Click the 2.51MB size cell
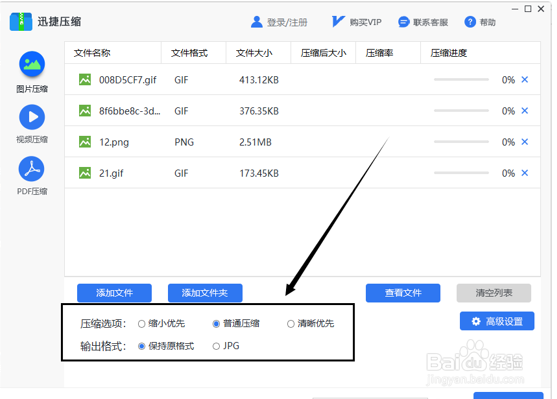This screenshot has width=557, height=399. [255, 142]
